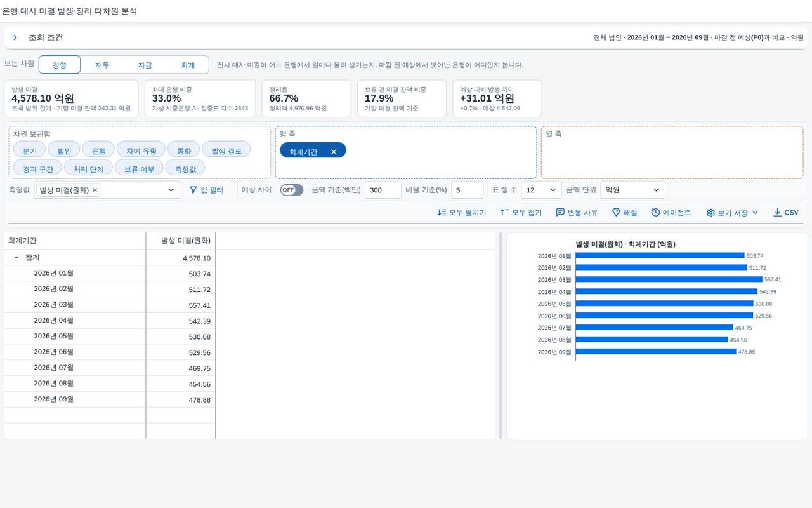Viewport: 812px width, 508px height.
Task: Switch to the 재무 viewer tab
Action: [102, 65]
